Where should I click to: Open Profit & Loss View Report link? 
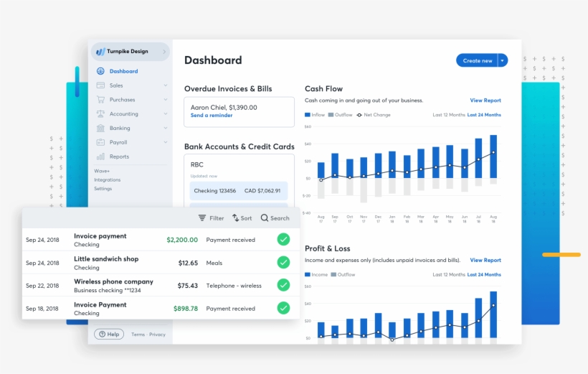pyautogui.click(x=485, y=260)
